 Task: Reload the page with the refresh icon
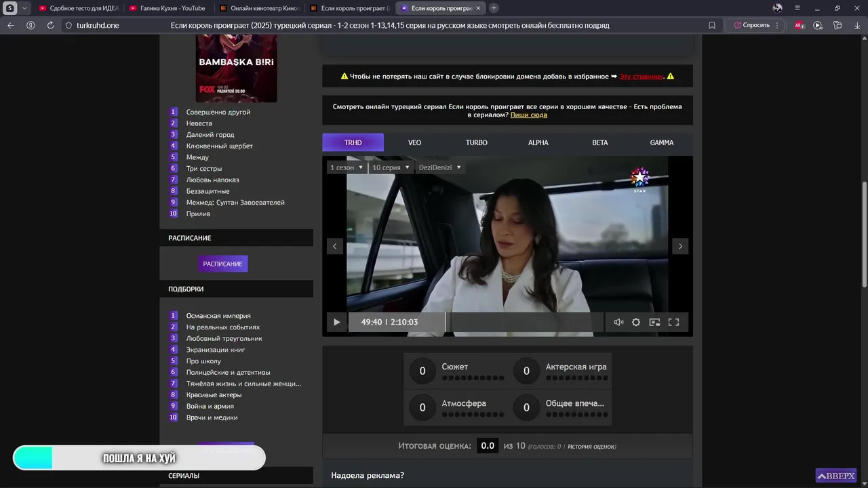point(50,25)
